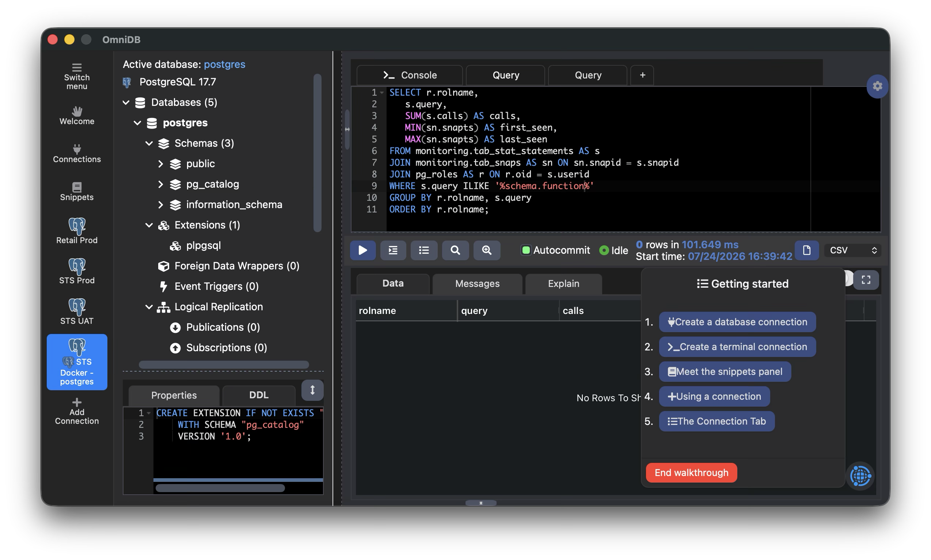Open the Snippets panel icon
Viewport: 931px width, 560px height.
(x=77, y=187)
